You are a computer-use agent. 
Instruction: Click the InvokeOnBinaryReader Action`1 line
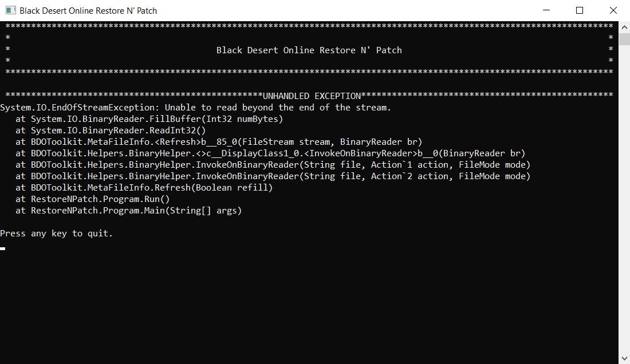[273, 165]
